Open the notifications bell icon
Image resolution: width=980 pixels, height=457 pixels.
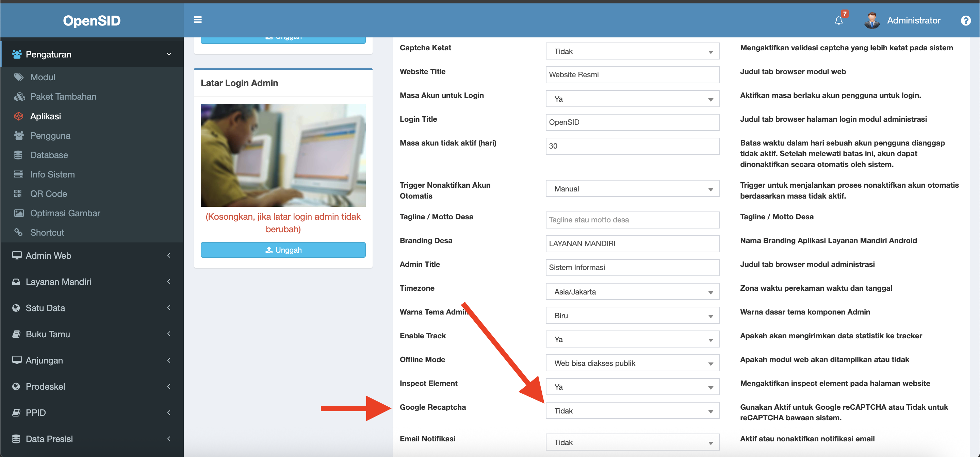(x=838, y=20)
